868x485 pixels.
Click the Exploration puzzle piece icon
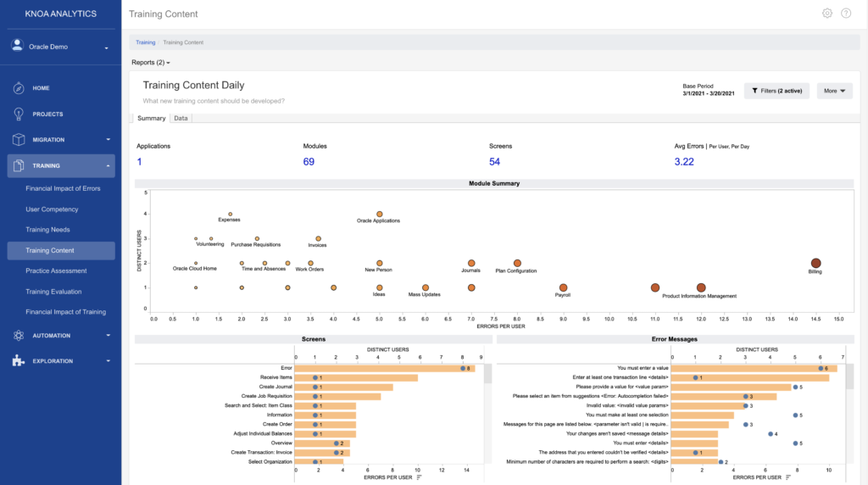19,360
